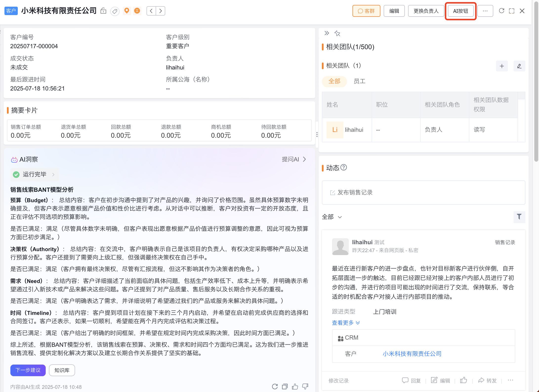Image resolution: width=539 pixels, height=392 pixels.
Task: Open the filter funnel in 动态 feed
Action: pyautogui.click(x=519, y=217)
